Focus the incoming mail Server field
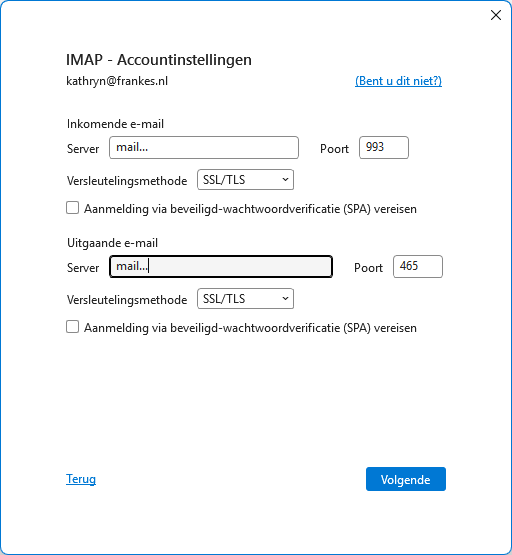 pyautogui.click(x=204, y=148)
